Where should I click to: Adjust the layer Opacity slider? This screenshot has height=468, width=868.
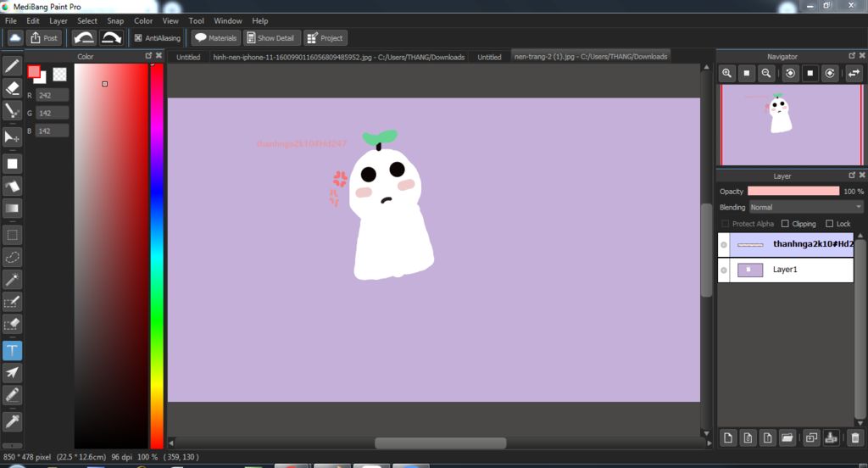point(793,192)
